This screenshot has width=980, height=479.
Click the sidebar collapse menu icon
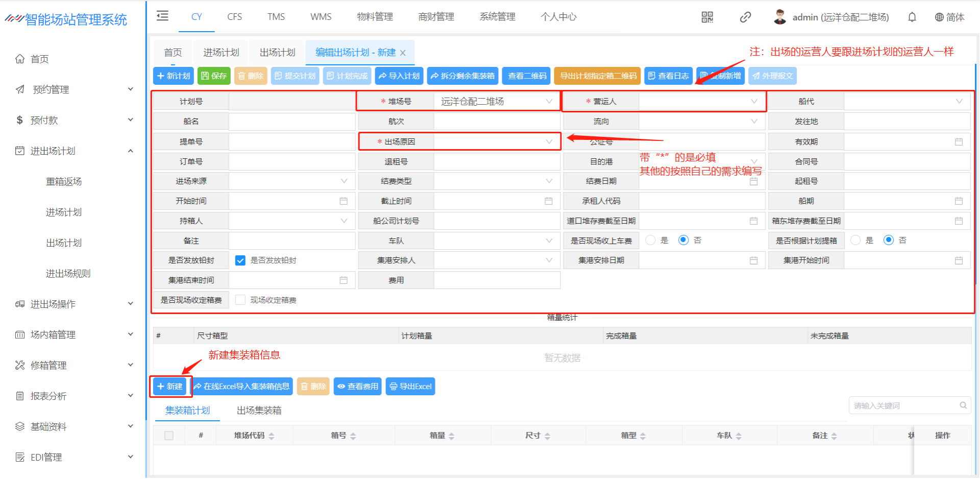point(162,16)
